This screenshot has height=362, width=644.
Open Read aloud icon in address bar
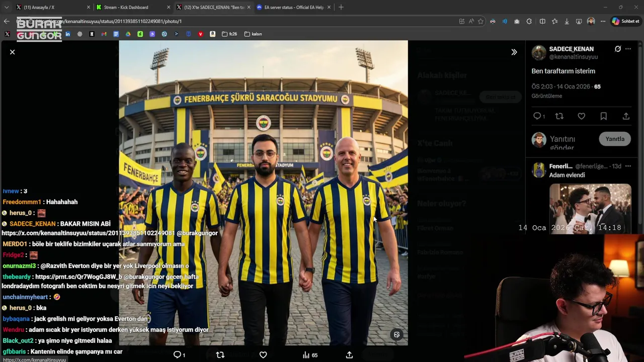pos(471,21)
